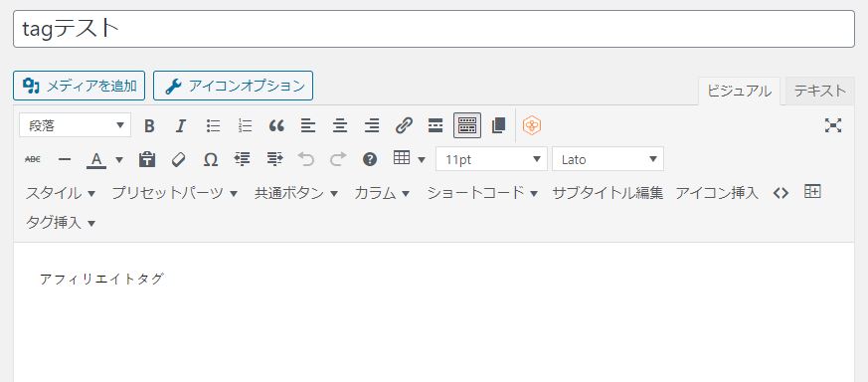Click the source code <> icon

click(781, 193)
